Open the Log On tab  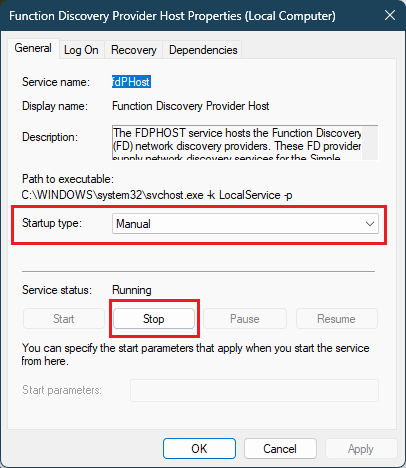point(81,50)
